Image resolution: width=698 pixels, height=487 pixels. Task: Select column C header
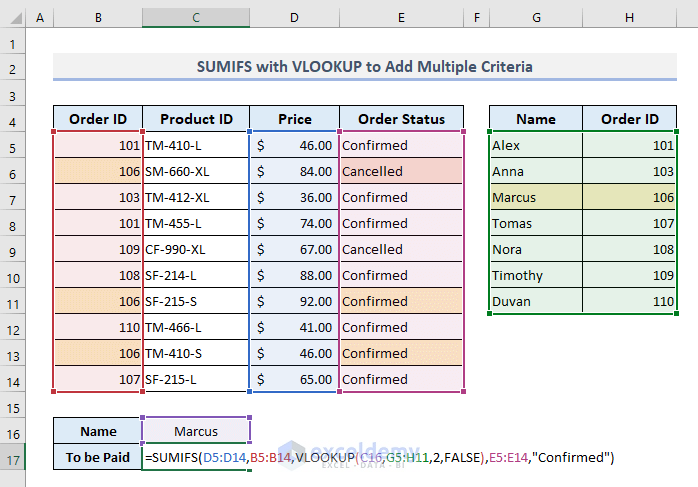tap(196, 18)
